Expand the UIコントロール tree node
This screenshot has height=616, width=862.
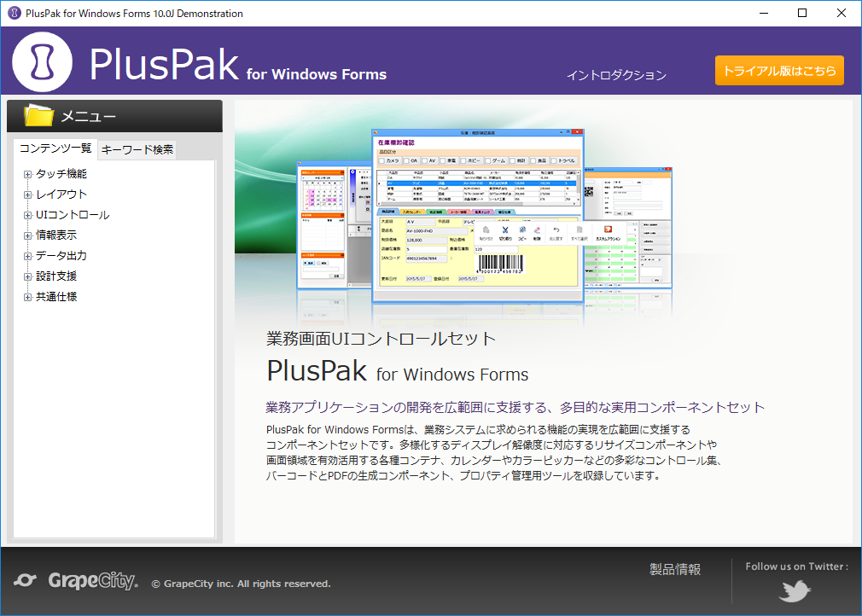pyautogui.click(x=27, y=215)
